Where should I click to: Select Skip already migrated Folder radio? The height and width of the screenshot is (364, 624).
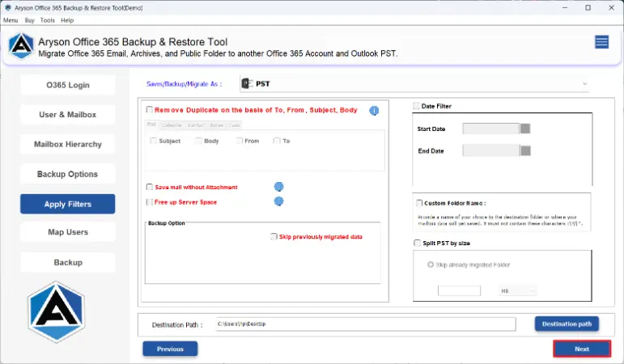431,265
